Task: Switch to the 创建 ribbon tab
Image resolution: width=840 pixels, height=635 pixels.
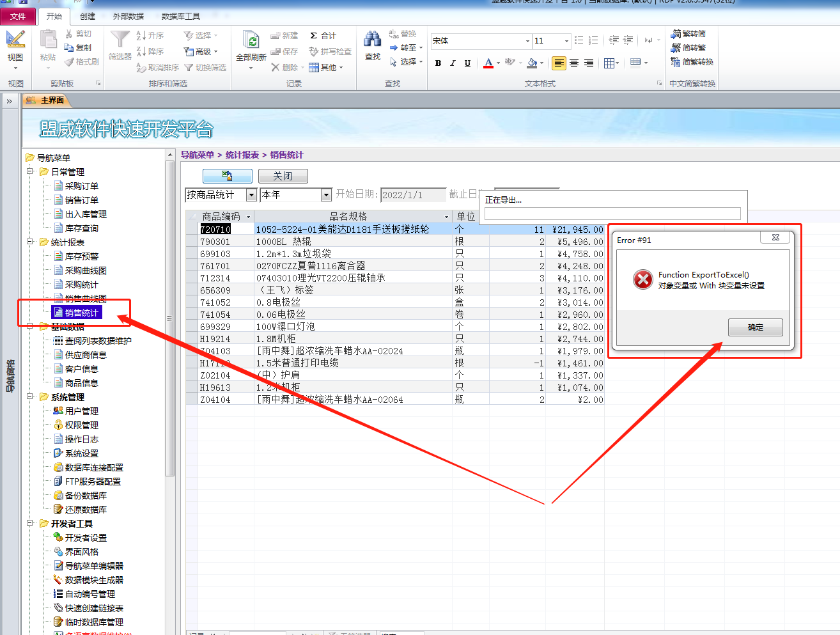Action: pyautogui.click(x=88, y=16)
